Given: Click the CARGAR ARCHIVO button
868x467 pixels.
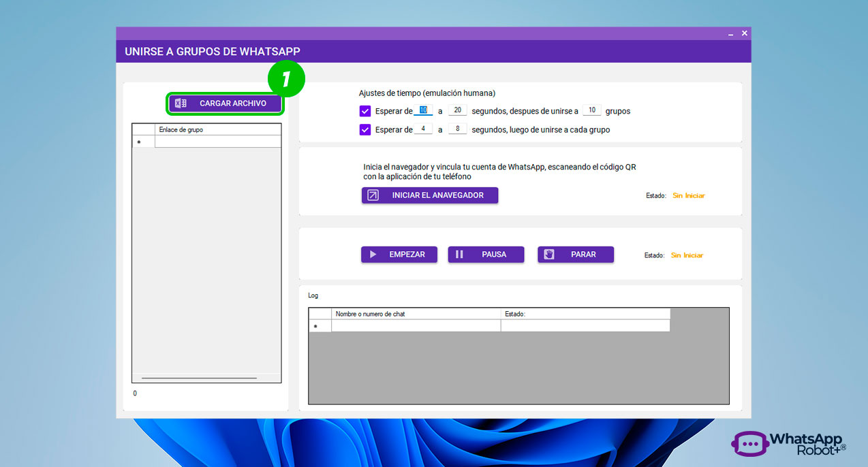Looking at the screenshot, I should click(x=226, y=103).
